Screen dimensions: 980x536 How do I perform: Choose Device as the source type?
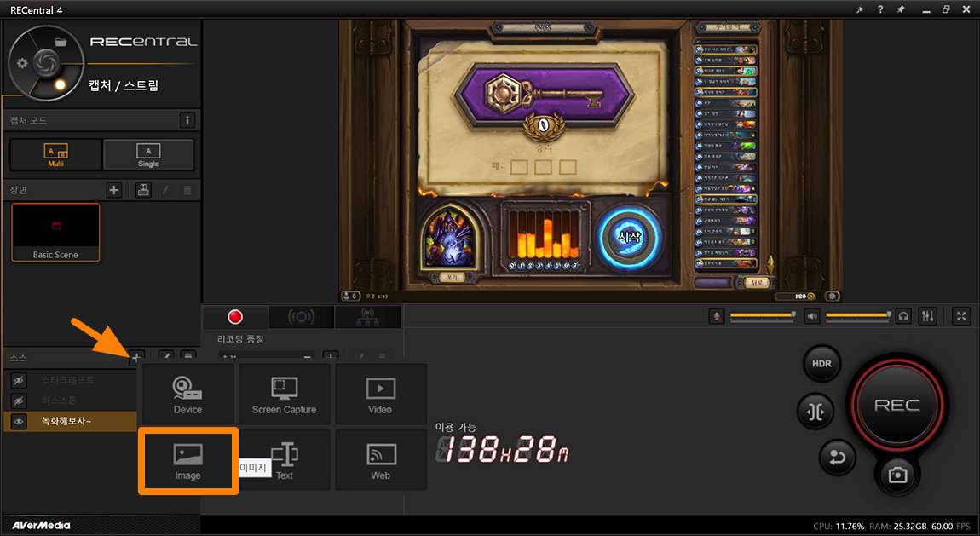(187, 395)
